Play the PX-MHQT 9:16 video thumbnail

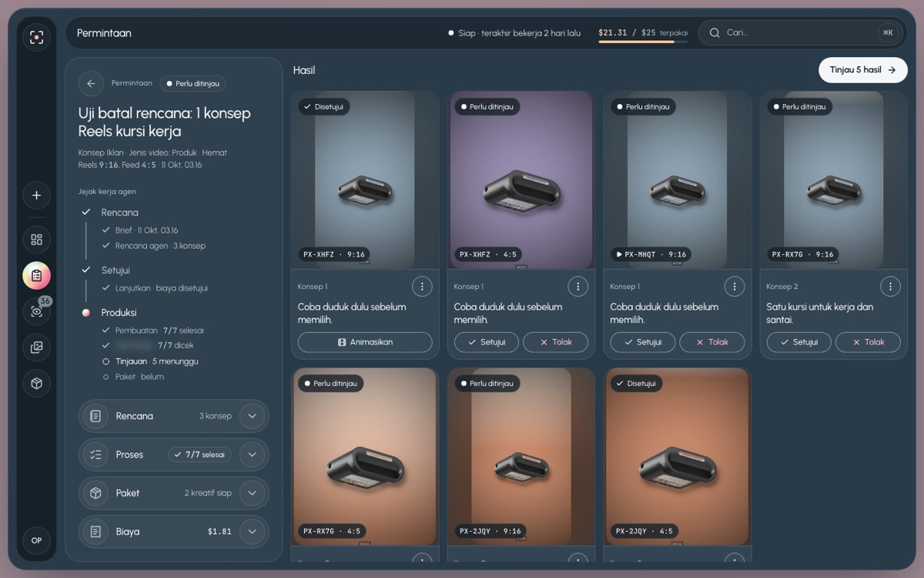pos(678,180)
